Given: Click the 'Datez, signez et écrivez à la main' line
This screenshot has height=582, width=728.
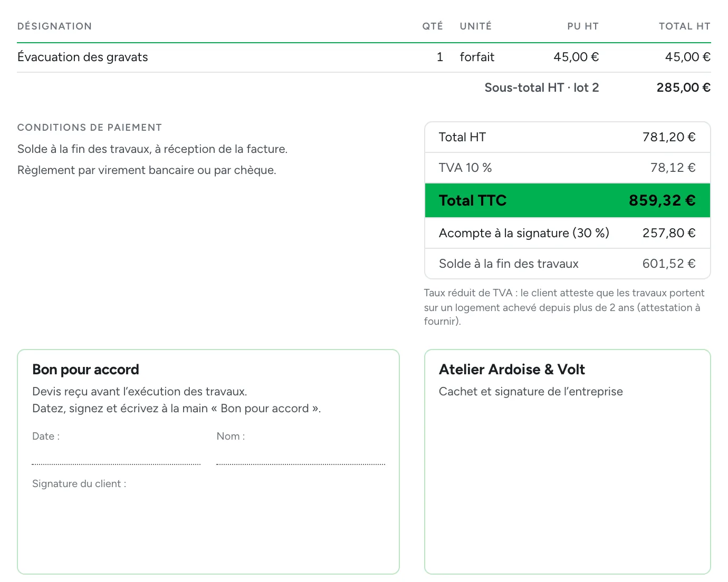Looking at the screenshot, I should click(177, 409).
